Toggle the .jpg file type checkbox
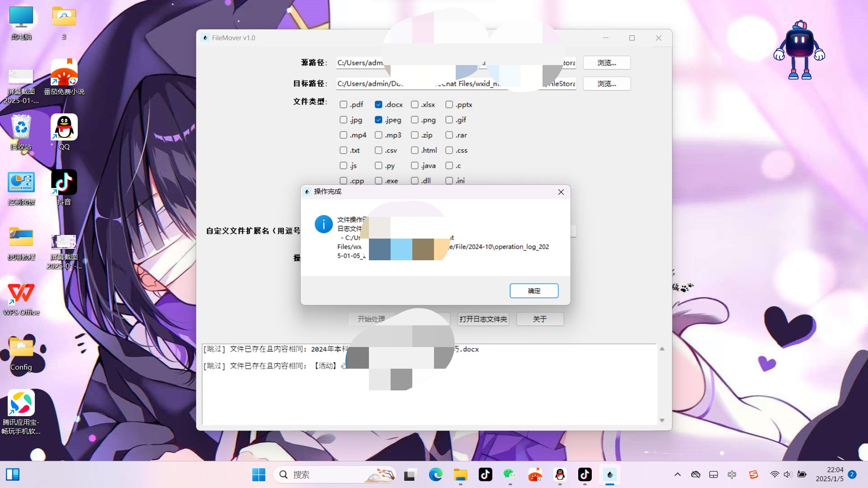 pyautogui.click(x=344, y=120)
